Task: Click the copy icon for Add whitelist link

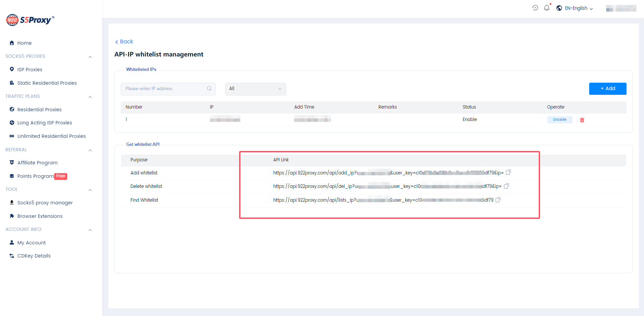Action: pos(508,172)
